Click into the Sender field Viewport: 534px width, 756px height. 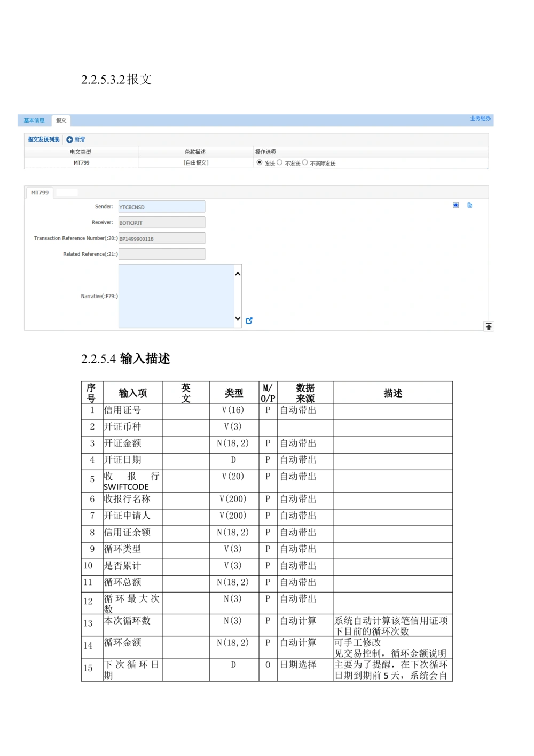tap(161, 207)
